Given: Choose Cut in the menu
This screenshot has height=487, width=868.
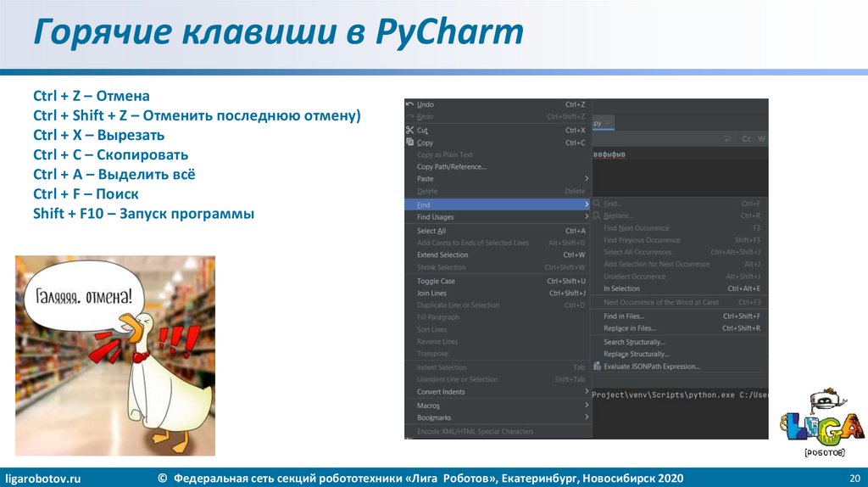Looking at the screenshot, I should pyautogui.click(x=498, y=130).
